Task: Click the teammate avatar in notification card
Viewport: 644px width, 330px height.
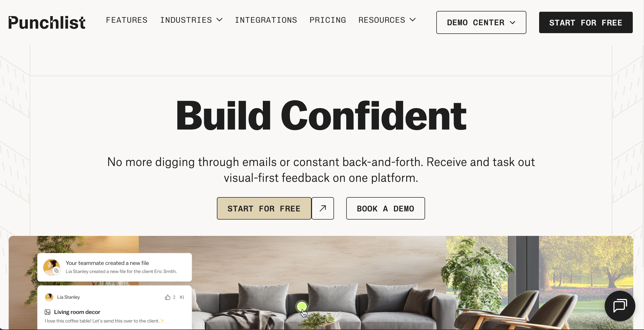Action: 52,267
